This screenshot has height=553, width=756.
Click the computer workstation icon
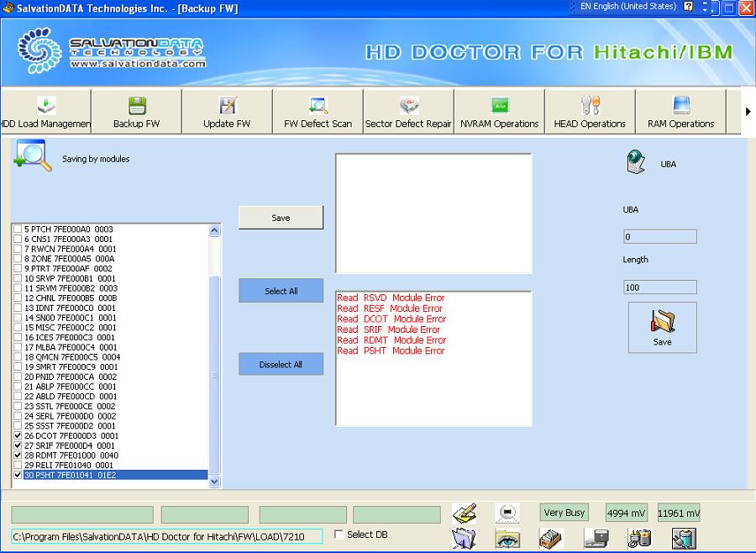pyautogui.click(x=596, y=539)
